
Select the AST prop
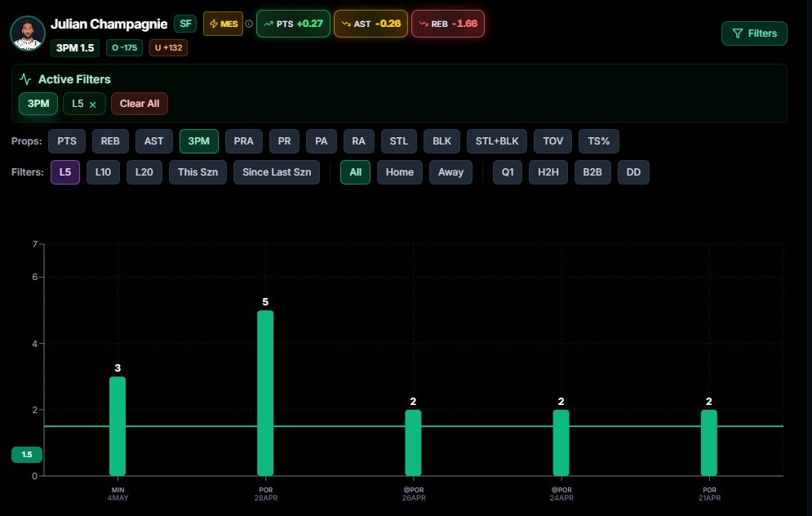153,141
